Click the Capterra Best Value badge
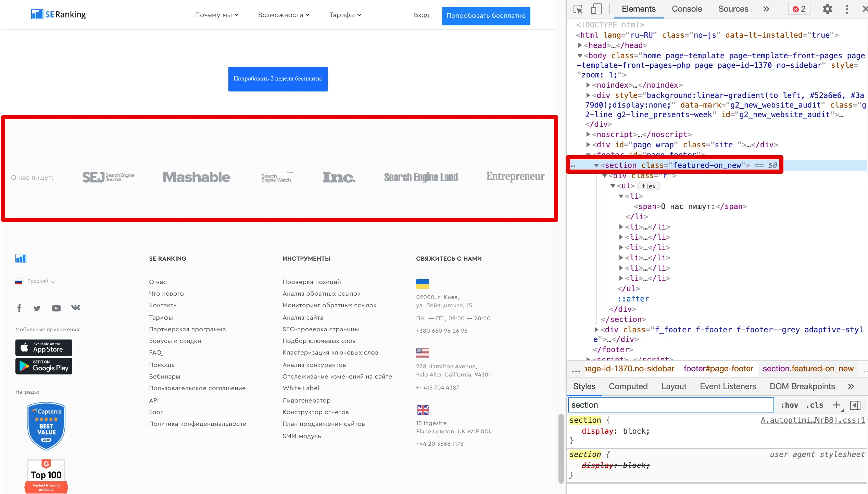 coord(46,426)
